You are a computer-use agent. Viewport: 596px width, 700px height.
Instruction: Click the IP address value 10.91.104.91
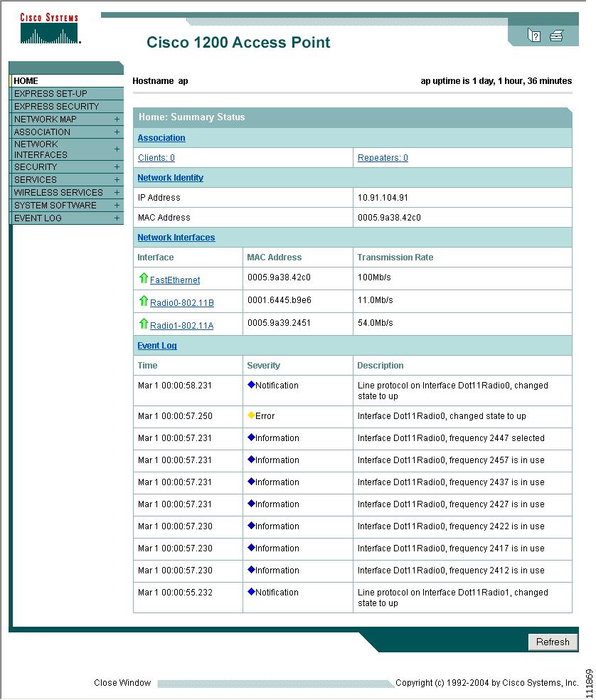coord(383,197)
